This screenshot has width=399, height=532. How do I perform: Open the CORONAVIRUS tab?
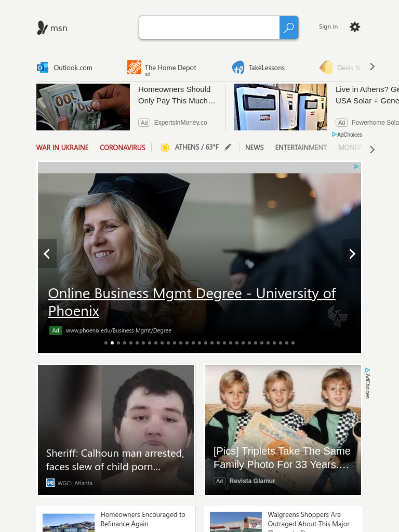(x=123, y=148)
